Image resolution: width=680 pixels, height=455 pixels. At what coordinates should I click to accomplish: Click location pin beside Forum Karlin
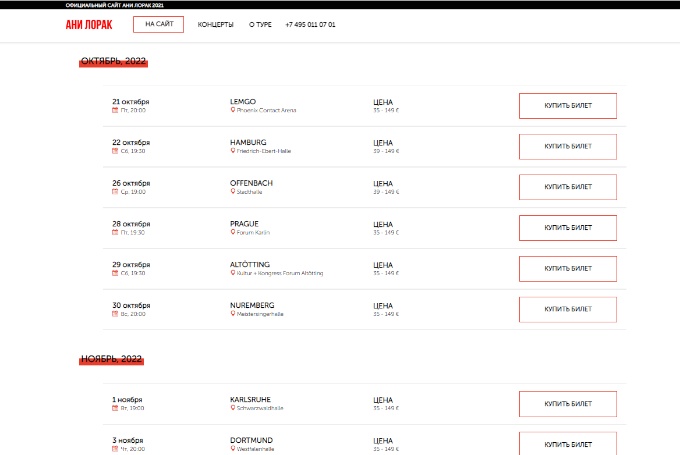(x=233, y=232)
